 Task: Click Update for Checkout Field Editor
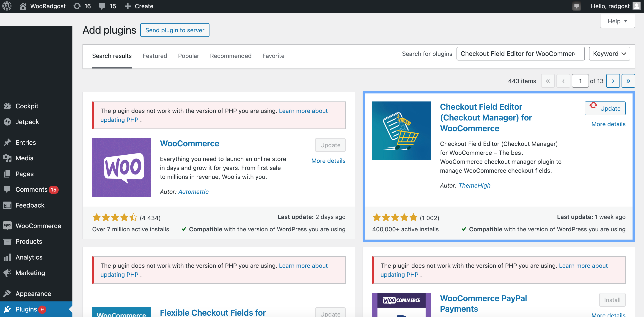[605, 108]
